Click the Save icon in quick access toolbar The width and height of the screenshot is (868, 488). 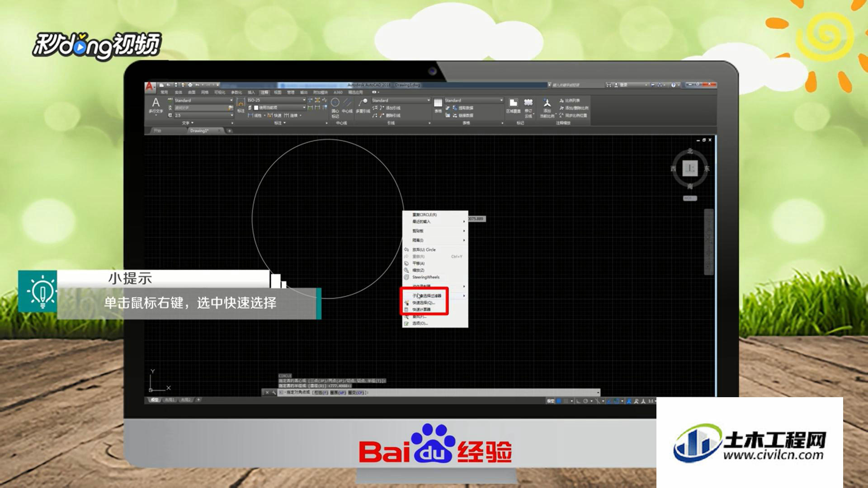[176, 85]
